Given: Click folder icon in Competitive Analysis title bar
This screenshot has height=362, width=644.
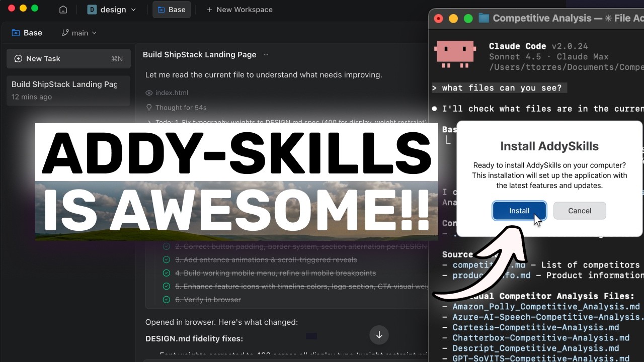Looking at the screenshot, I should coord(484,18).
